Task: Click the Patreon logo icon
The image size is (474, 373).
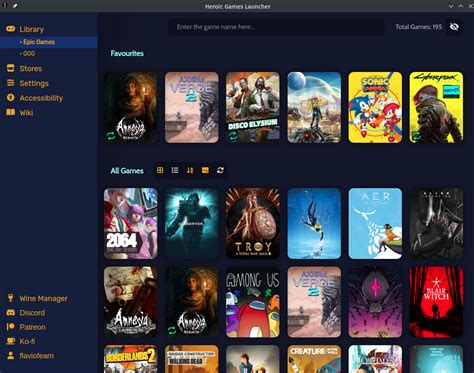Action: pos(11,327)
